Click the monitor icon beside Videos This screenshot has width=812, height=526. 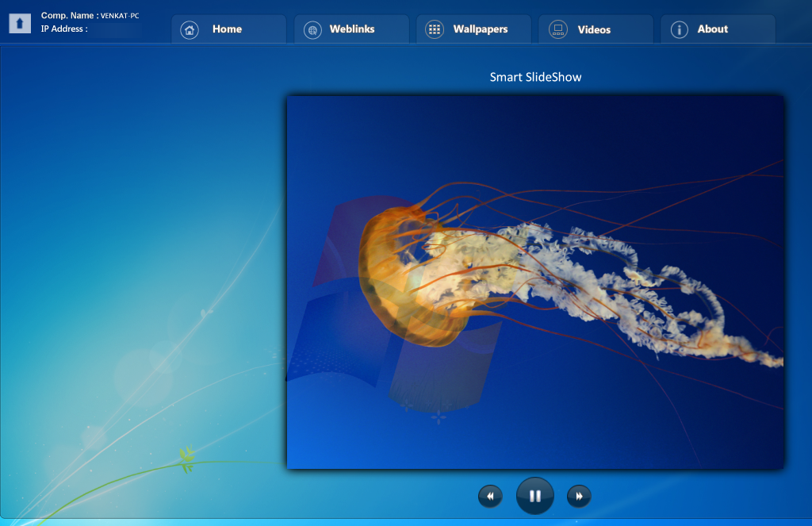tap(558, 30)
